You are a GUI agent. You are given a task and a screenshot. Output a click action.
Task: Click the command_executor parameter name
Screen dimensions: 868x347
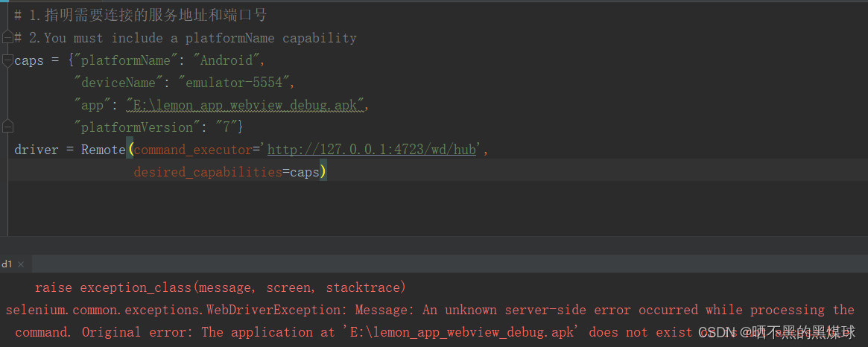pos(192,150)
